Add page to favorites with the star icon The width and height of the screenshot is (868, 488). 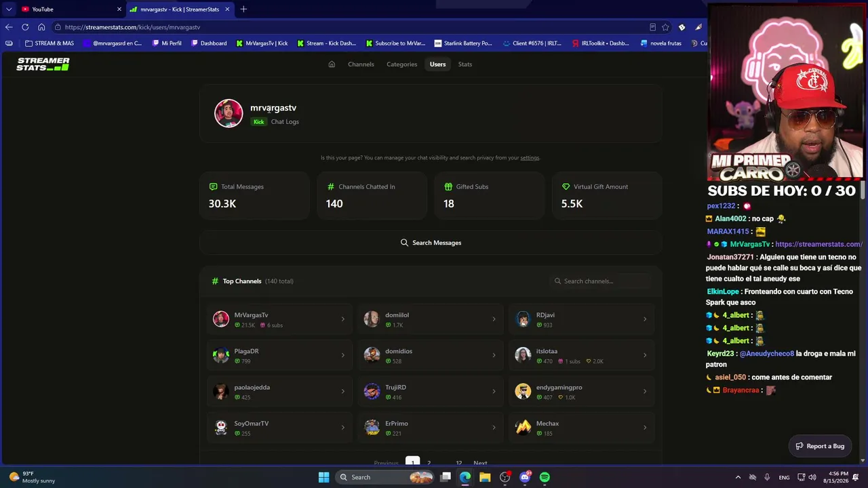pos(665,27)
